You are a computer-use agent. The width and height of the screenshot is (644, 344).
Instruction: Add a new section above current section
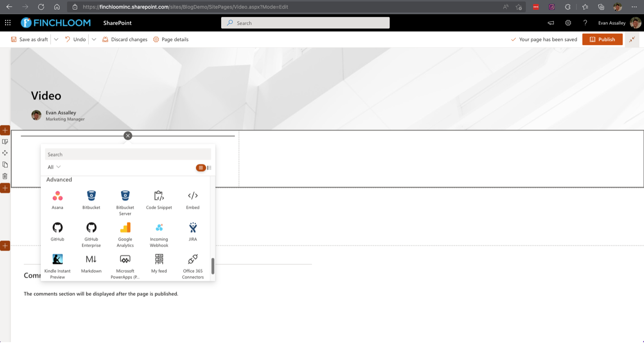[5, 130]
